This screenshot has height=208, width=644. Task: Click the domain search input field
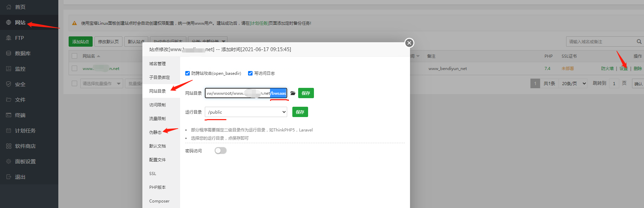coord(601,42)
